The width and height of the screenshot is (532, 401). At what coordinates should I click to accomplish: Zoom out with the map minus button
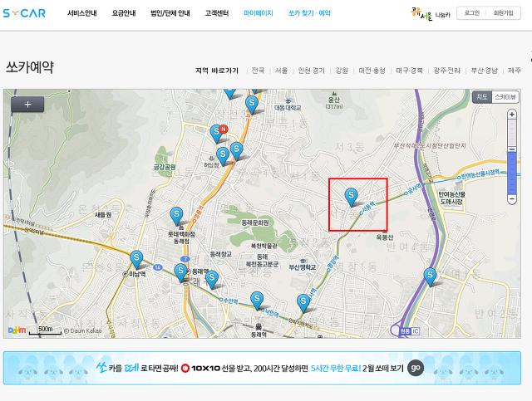[512, 199]
